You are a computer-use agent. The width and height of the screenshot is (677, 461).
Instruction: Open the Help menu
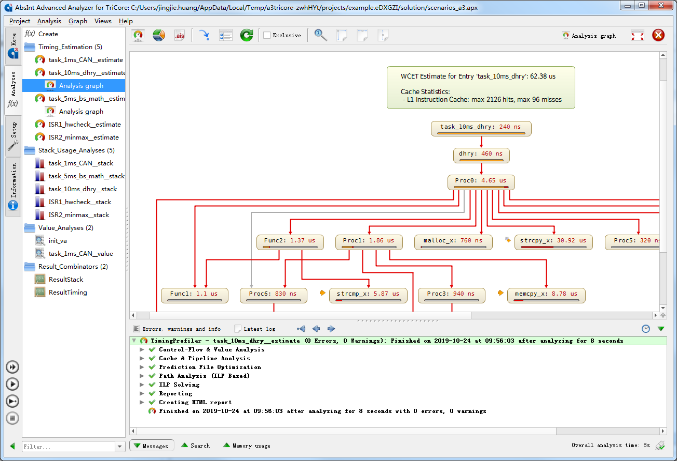[x=126, y=21]
